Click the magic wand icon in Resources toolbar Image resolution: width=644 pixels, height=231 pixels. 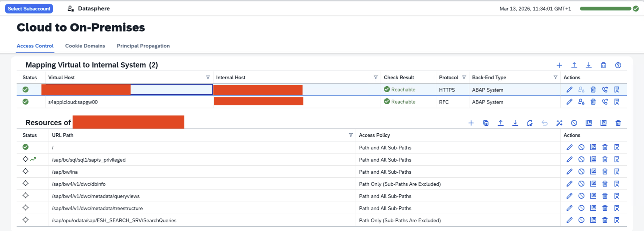(x=559, y=123)
